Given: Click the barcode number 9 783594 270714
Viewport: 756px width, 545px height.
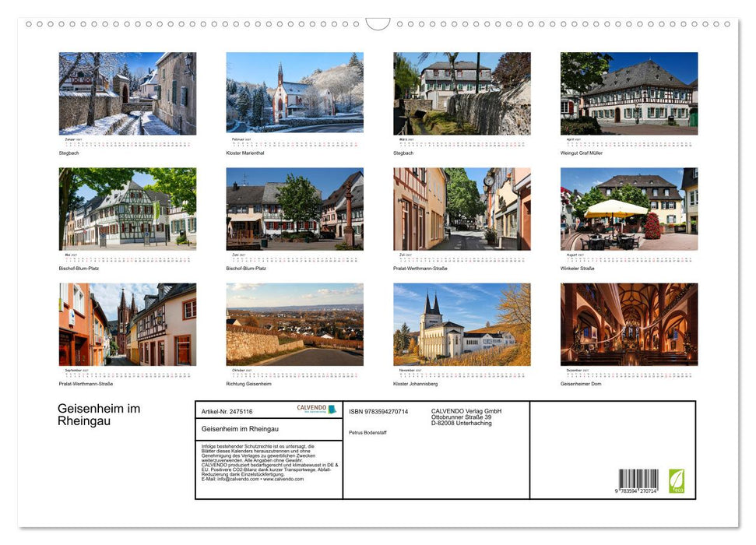Looking at the screenshot, I should tap(635, 491).
